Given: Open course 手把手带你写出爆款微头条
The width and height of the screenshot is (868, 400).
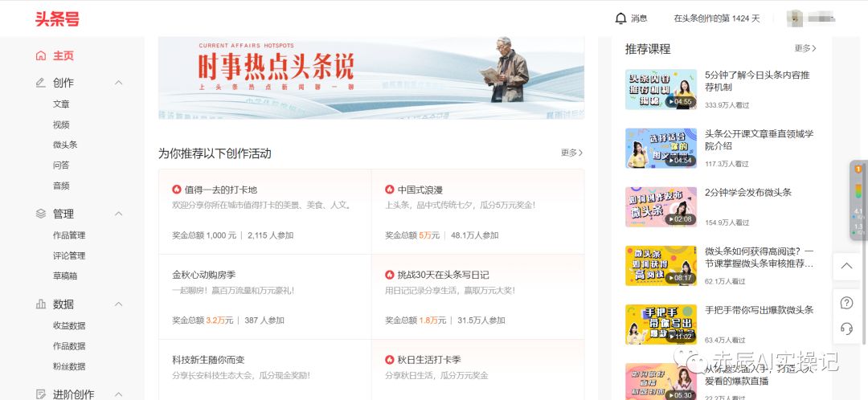Looking at the screenshot, I should [x=759, y=310].
